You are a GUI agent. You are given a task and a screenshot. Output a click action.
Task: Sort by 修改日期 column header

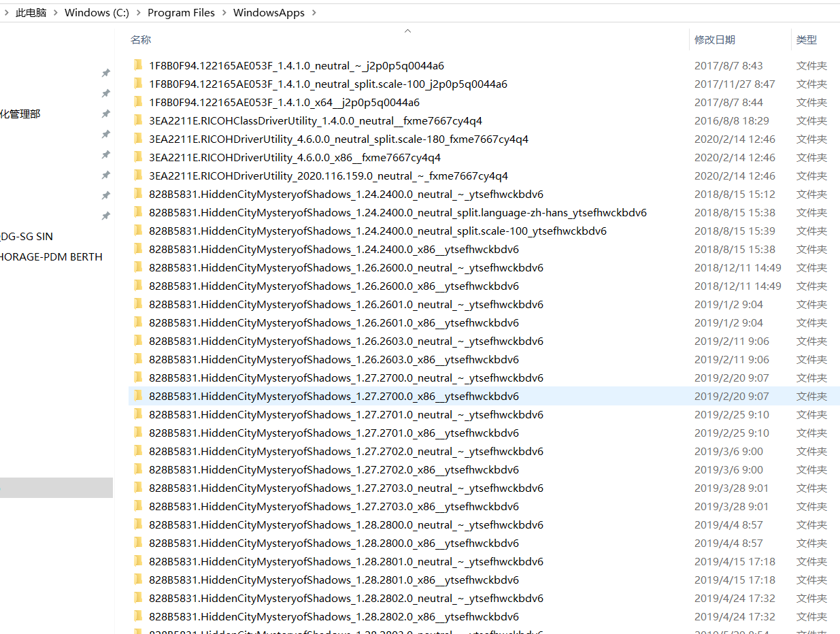pyautogui.click(x=715, y=40)
